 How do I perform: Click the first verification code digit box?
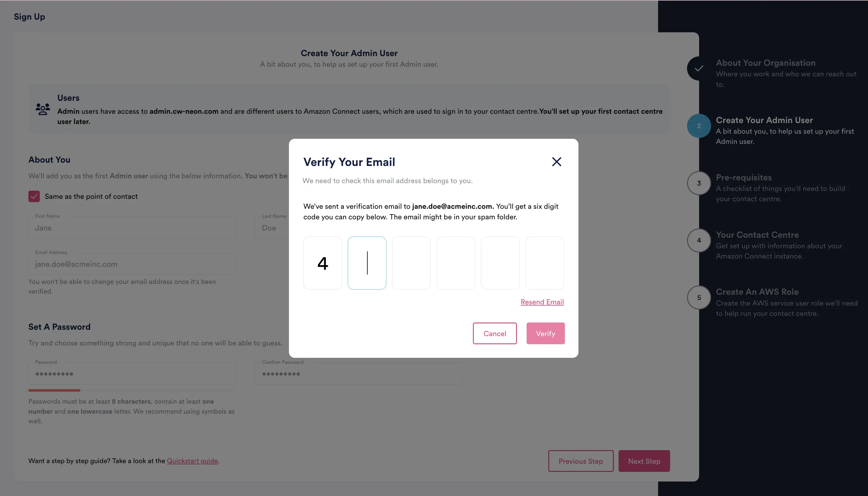point(322,263)
